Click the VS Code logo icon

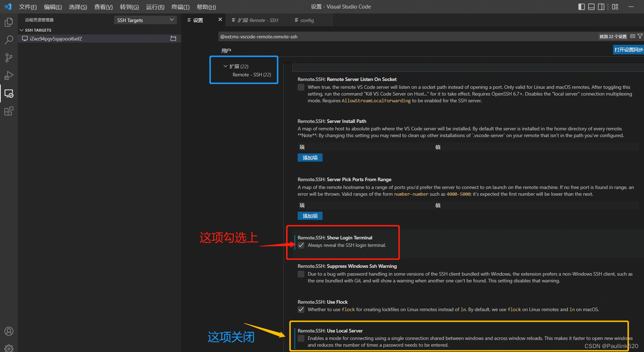(x=8, y=7)
